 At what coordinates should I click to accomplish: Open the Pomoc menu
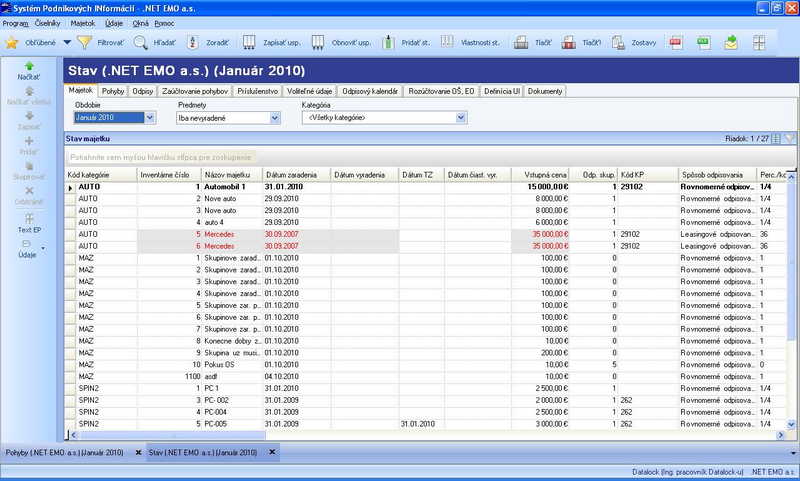coord(164,23)
